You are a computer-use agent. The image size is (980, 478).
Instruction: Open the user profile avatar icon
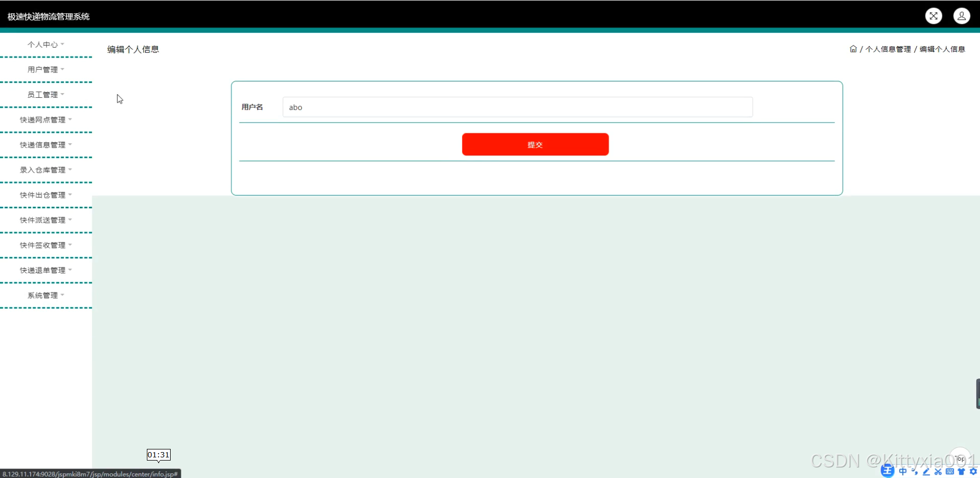pyautogui.click(x=962, y=16)
